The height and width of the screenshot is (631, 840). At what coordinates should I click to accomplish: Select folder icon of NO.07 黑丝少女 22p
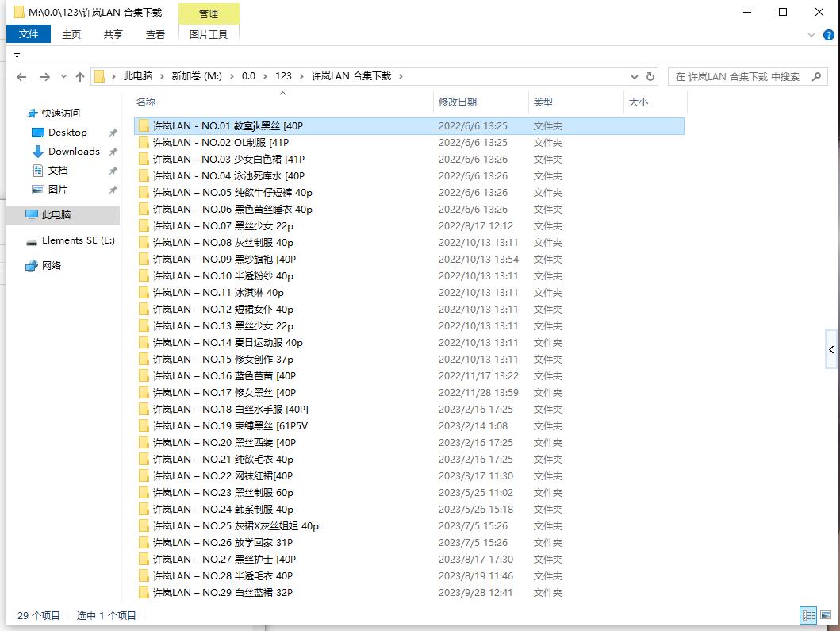[x=144, y=225]
